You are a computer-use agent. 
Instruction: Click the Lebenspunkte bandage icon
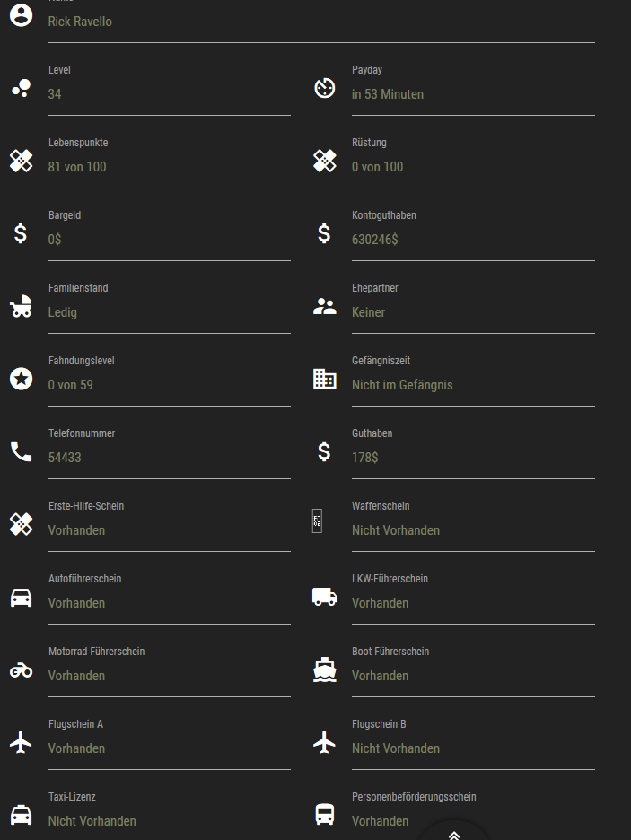(x=21, y=161)
